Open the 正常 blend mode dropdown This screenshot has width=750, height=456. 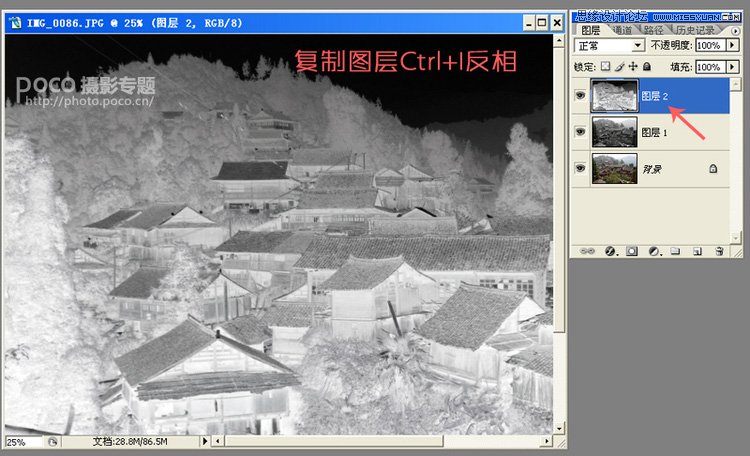pyautogui.click(x=609, y=45)
